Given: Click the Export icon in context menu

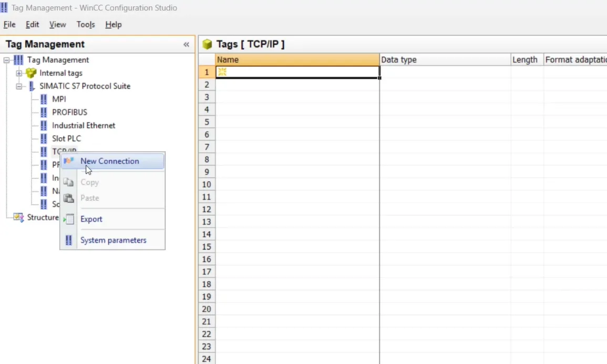Looking at the screenshot, I should (69, 220).
